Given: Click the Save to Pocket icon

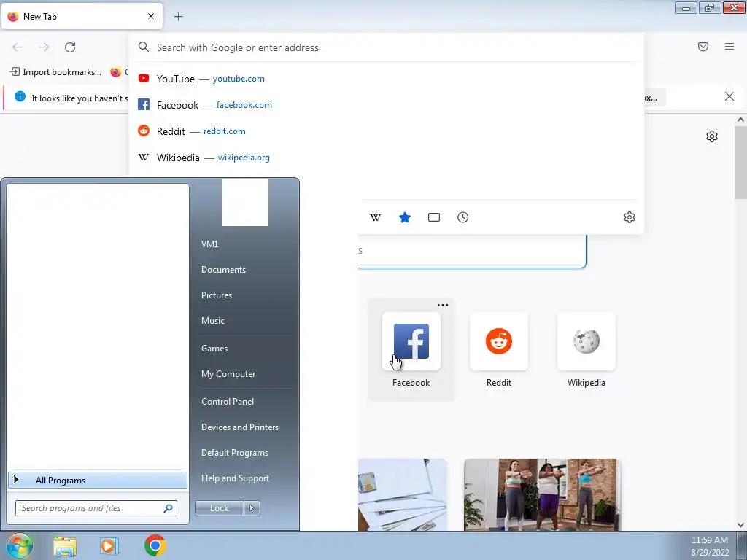Looking at the screenshot, I should [703, 47].
